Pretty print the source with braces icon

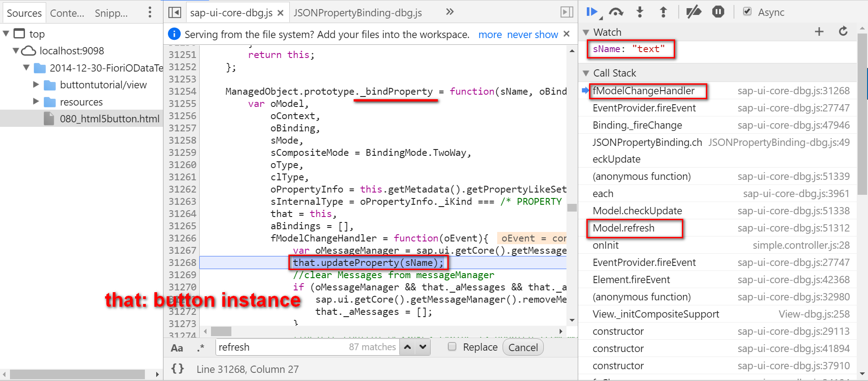coord(177,369)
